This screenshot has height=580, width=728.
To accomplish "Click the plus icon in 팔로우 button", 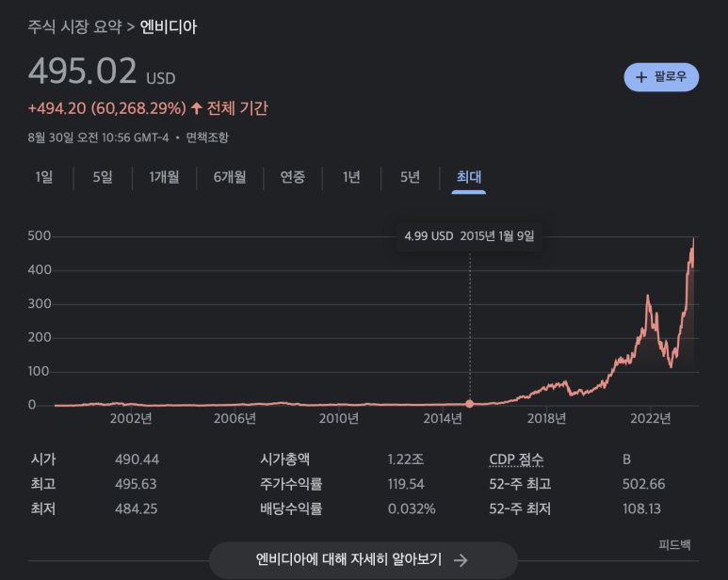I will 641,77.
